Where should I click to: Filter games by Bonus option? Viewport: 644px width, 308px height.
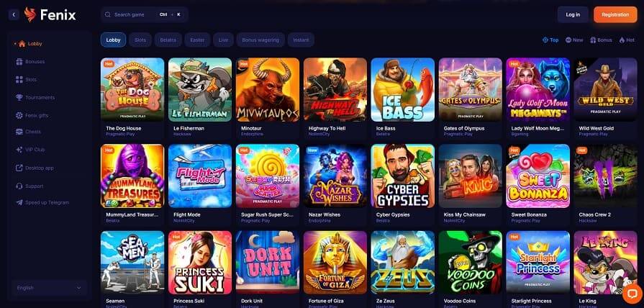point(601,40)
